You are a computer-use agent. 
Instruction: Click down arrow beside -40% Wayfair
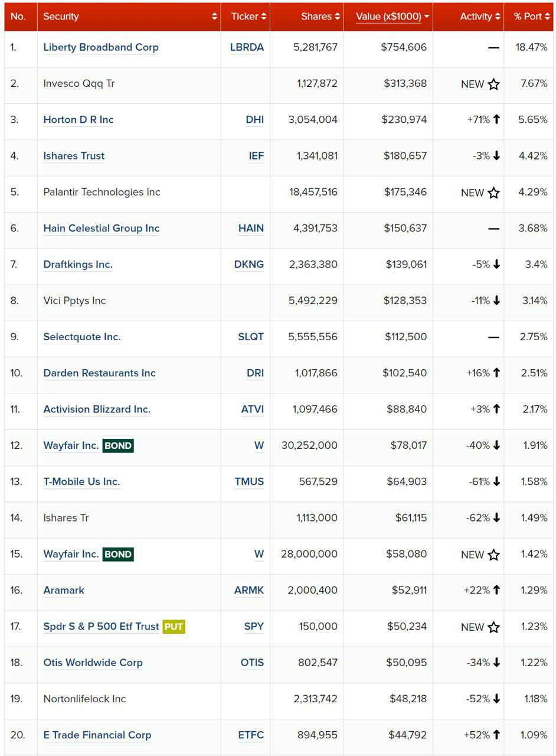pos(496,445)
